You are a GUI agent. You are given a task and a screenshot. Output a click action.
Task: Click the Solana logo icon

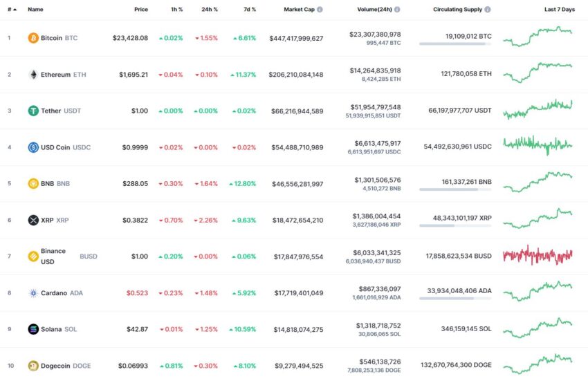point(33,329)
